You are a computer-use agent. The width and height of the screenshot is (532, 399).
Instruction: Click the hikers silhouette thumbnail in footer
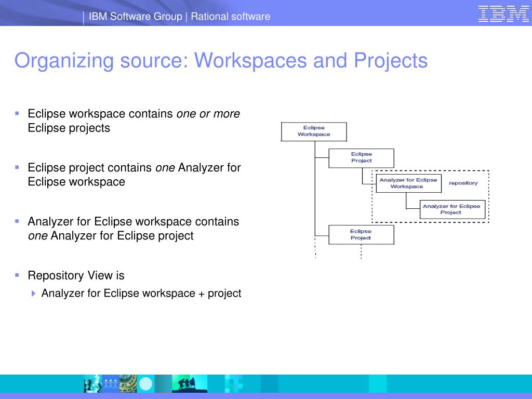[x=189, y=384]
